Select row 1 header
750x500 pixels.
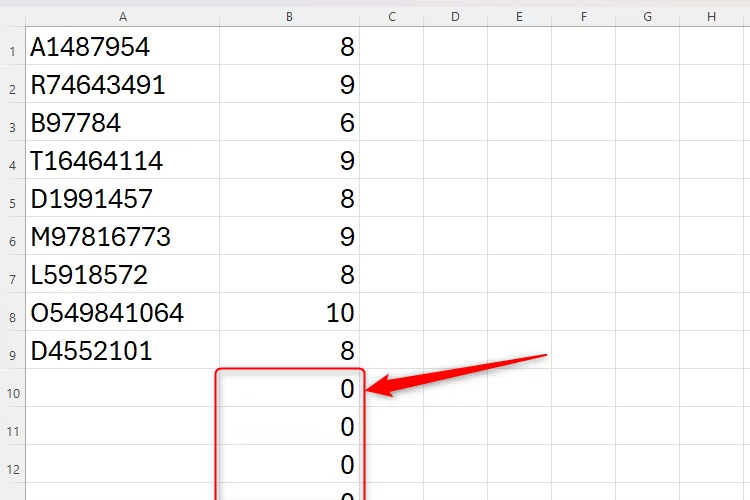[x=13, y=46]
